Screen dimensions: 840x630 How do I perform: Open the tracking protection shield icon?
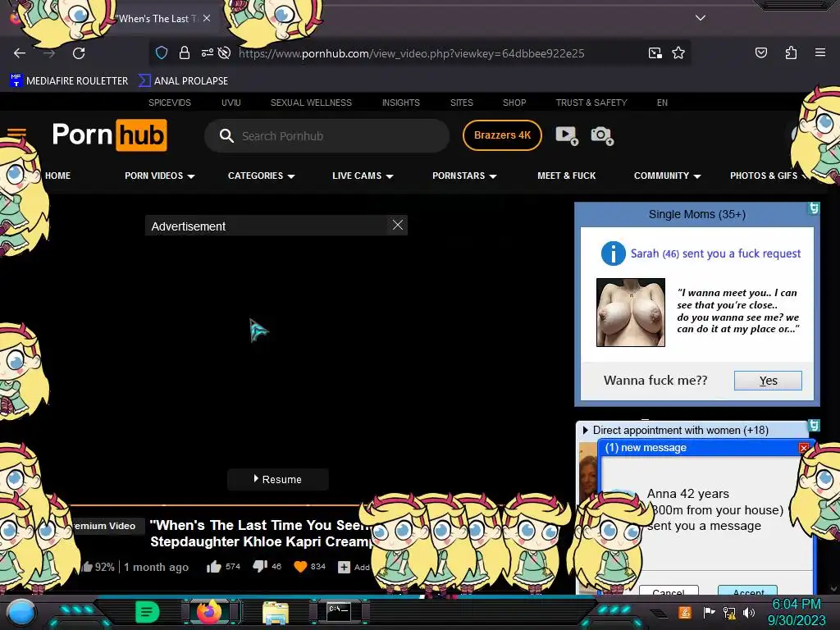tap(162, 52)
